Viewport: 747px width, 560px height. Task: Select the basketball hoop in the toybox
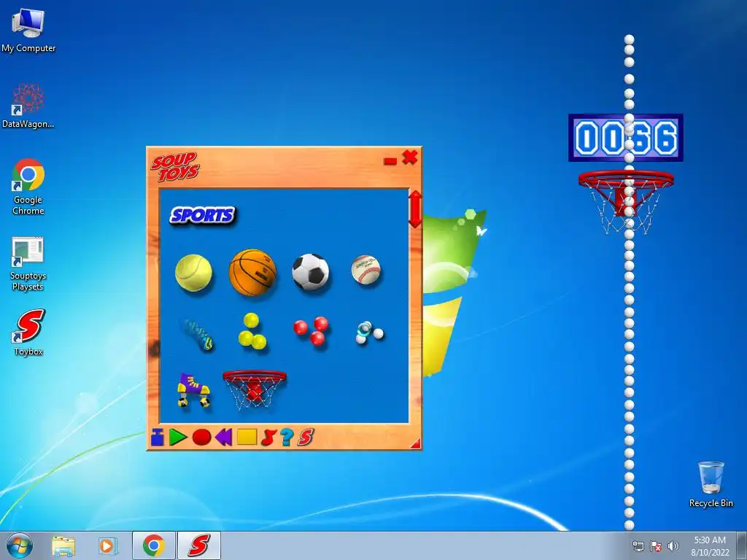point(255,389)
